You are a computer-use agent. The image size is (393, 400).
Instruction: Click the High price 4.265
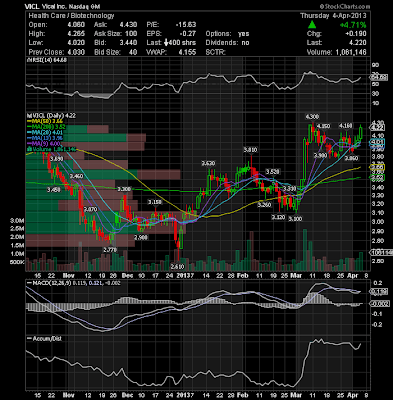75,34
